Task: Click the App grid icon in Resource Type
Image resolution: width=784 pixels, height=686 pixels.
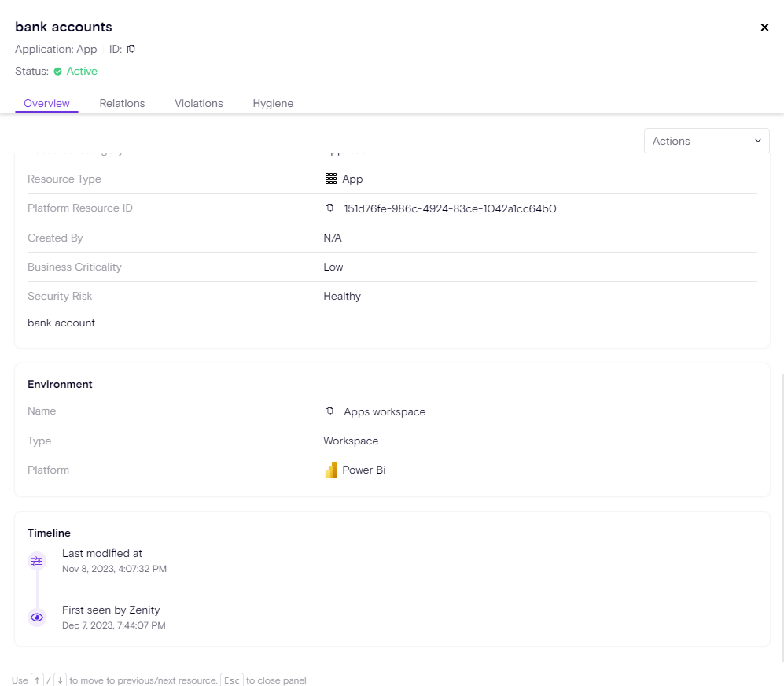Action: pos(331,179)
